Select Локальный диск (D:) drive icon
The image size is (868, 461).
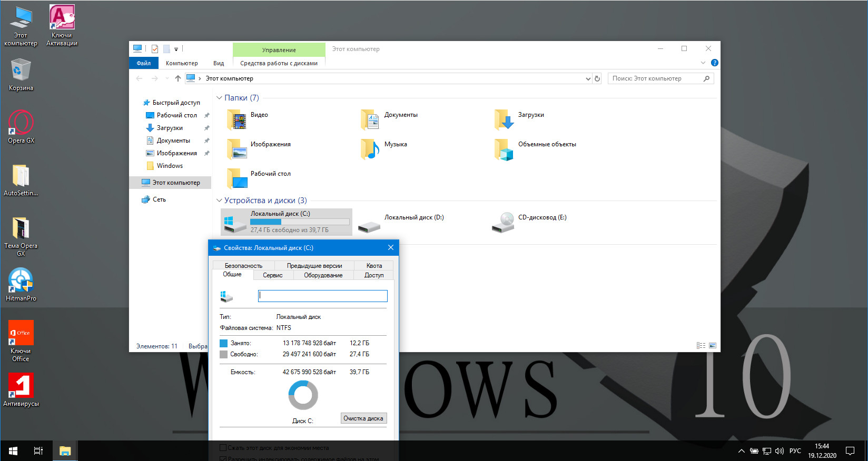click(x=369, y=225)
